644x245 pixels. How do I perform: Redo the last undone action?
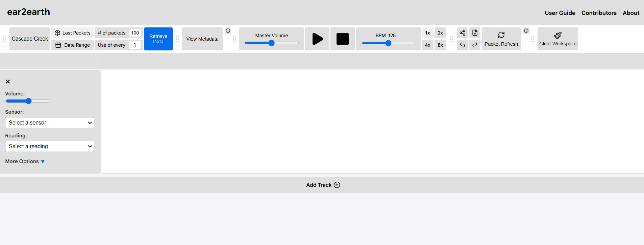[475, 45]
